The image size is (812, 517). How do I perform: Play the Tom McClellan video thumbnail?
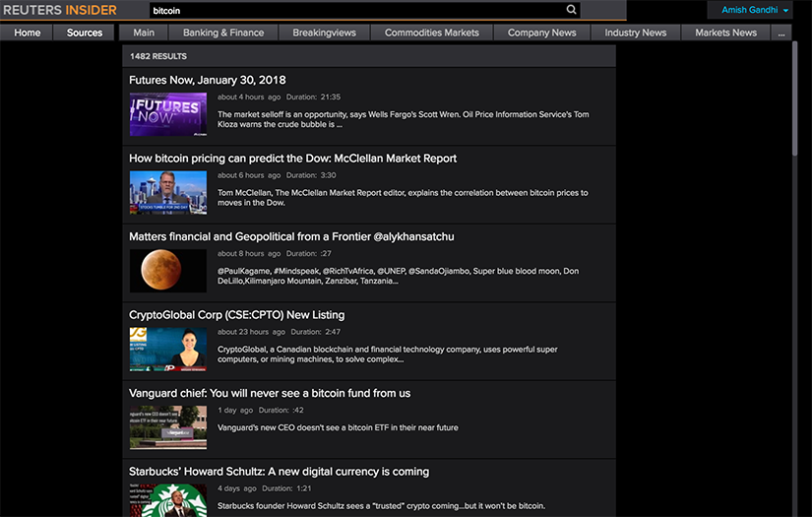pos(168,193)
